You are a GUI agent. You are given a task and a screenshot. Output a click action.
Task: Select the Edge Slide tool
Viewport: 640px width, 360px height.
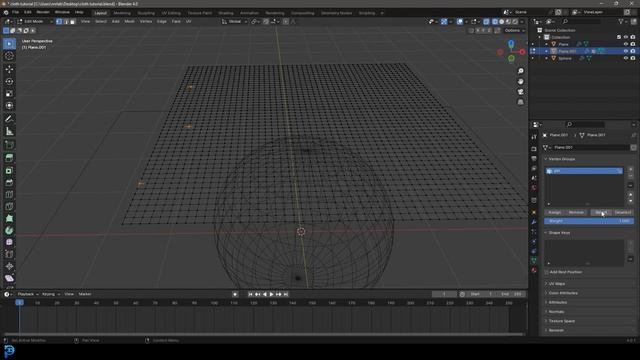click(x=9, y=254)
